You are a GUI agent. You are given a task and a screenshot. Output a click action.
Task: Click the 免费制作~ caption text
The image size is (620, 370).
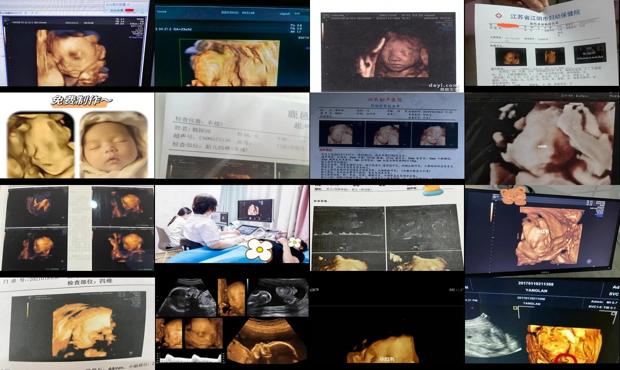pos(81,101)
